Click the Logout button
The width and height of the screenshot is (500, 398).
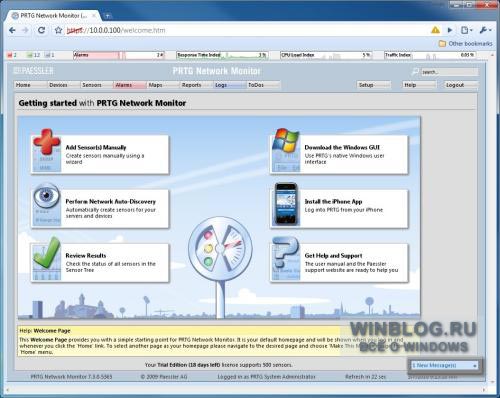(x=461, y=85)
